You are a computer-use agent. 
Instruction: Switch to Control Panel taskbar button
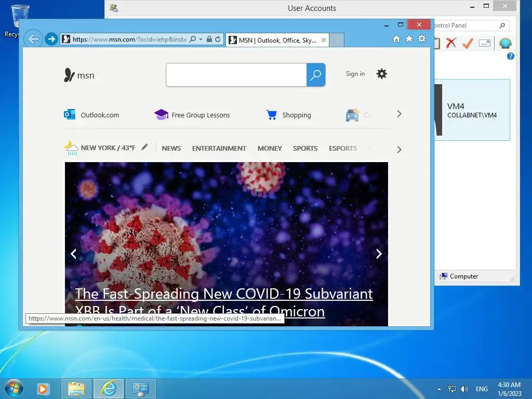141,389
